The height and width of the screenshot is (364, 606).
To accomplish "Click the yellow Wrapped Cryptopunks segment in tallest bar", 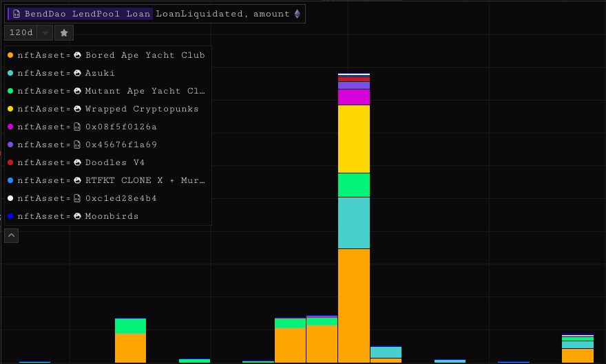I will (354, 139).
